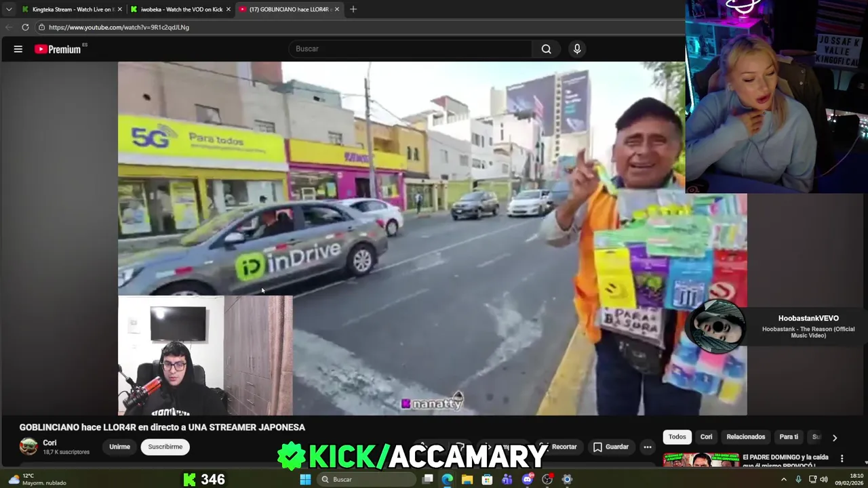Open Microsoft Teams from the taskbar
The image size is (868, 488).
coord(507,479)
